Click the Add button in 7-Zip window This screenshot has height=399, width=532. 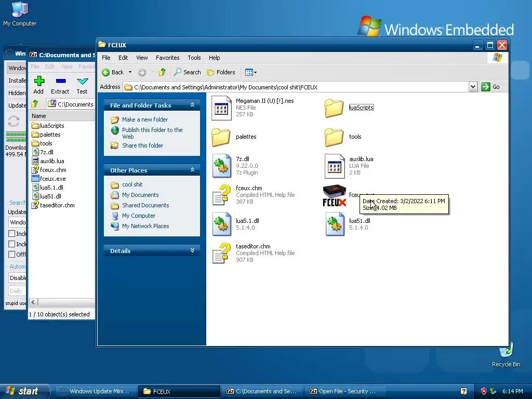[38, 85]
